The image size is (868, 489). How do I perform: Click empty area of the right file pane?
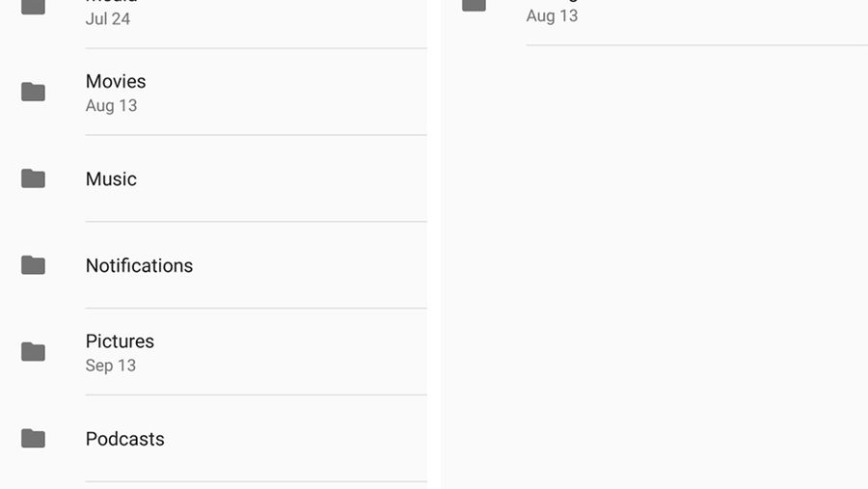654,266
